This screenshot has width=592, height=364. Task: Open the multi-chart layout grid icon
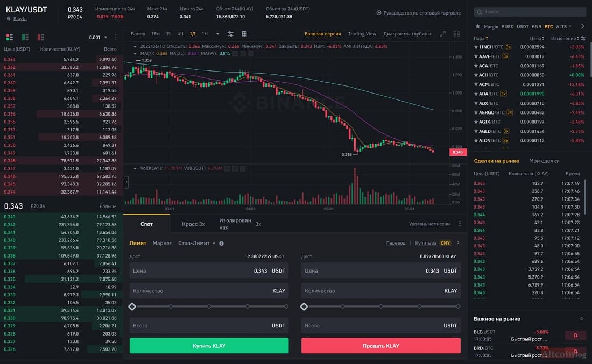click(456, 34)
